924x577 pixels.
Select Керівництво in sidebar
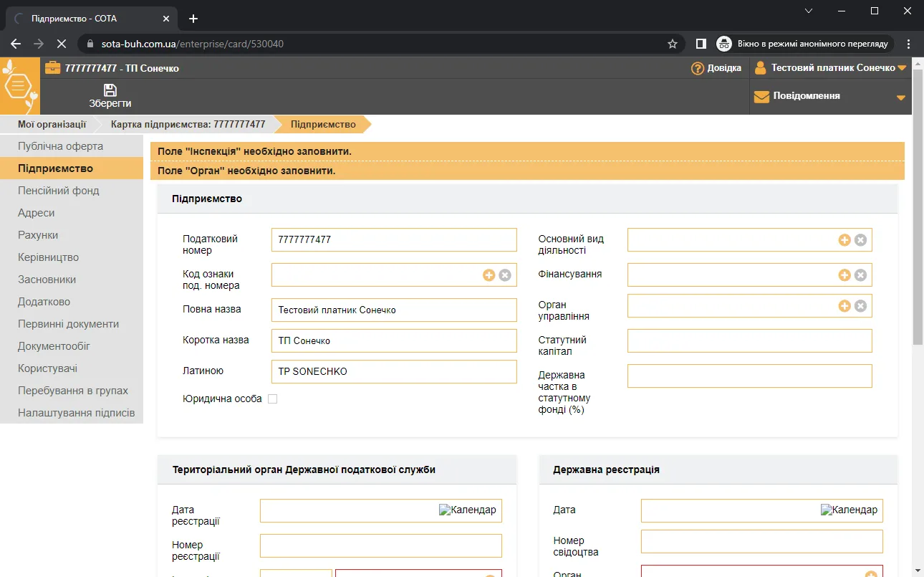tap(72, 257)
